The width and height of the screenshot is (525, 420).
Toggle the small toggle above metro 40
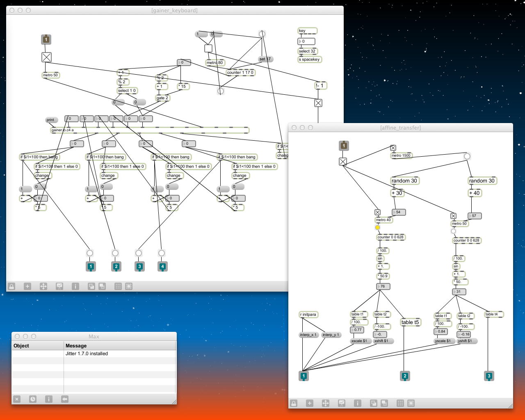pos(377,212)
